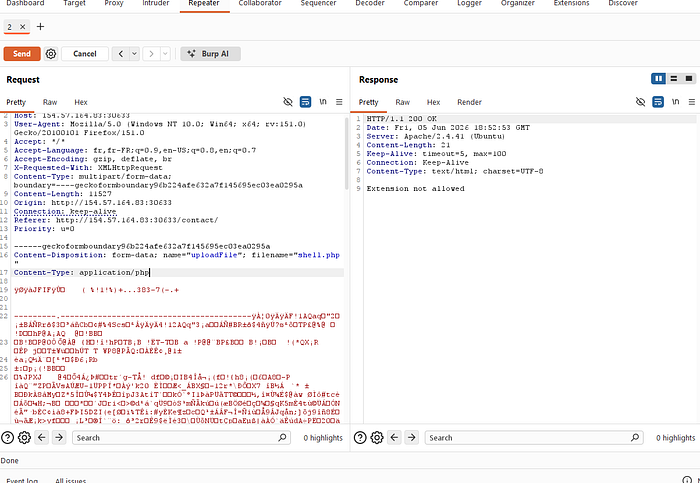Click the Cancel button
Viewport: 700px width, 483px height.
pyautogui.click(x=85, y=54)
